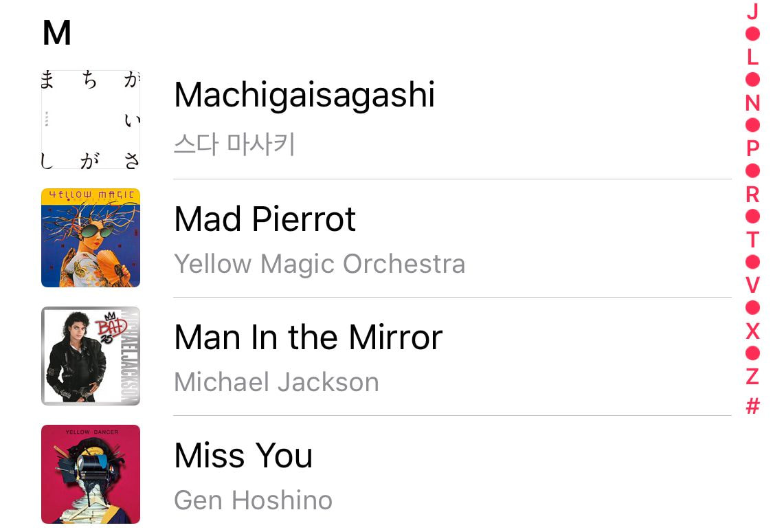
Task: Jump to letter J in index
Action: click(752, 11)
